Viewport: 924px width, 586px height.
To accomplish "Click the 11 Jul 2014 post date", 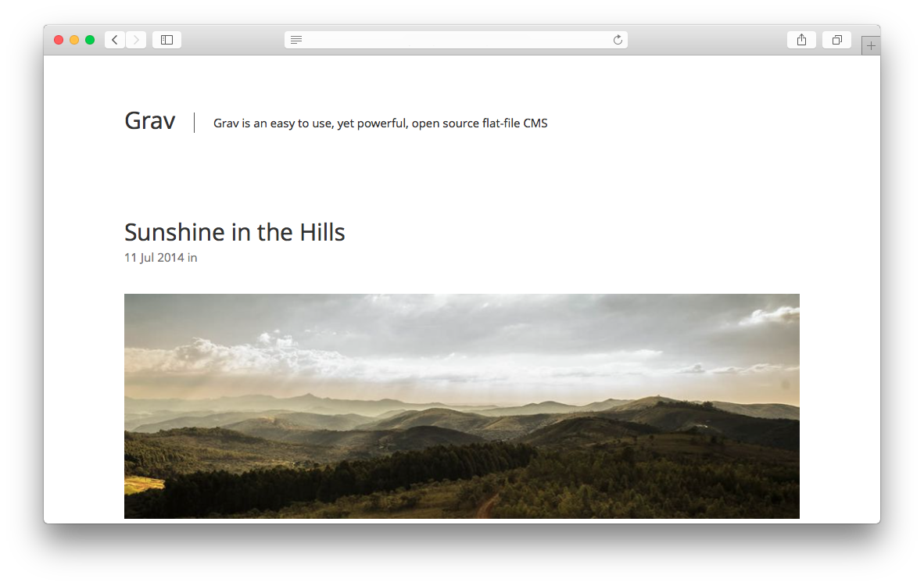I will (x=155, y=258).
